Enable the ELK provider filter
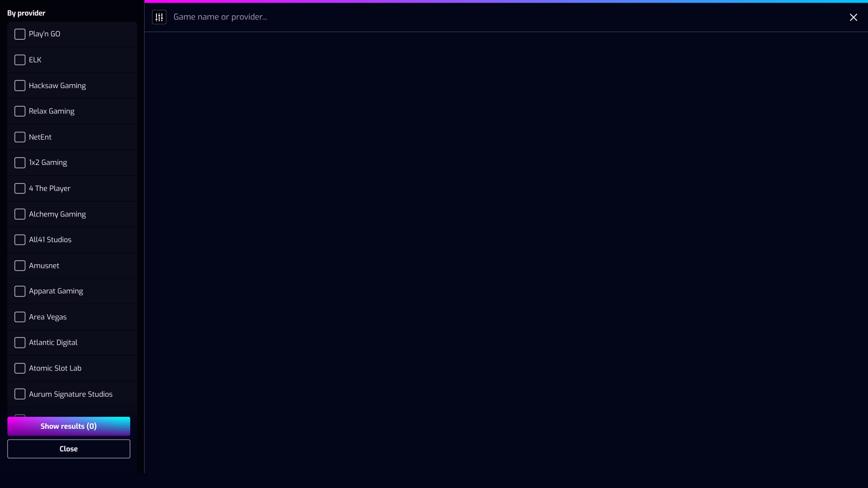The width and height of the screenshot is (868, 488). point(20,60)
